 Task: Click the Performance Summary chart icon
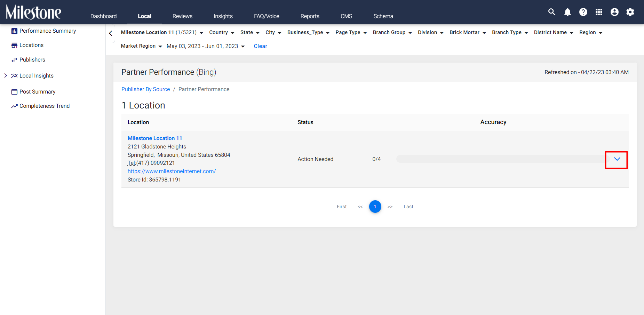pos(14,31)
